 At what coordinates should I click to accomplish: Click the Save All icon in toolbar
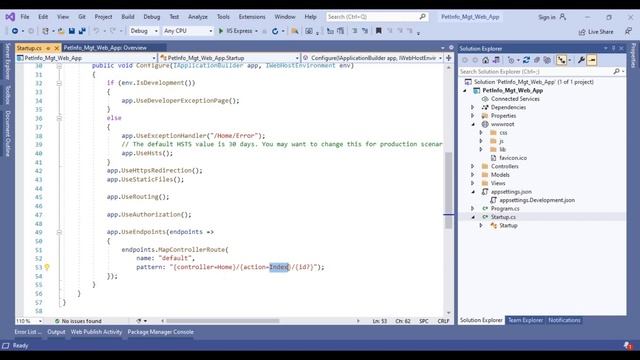point(82,31)
